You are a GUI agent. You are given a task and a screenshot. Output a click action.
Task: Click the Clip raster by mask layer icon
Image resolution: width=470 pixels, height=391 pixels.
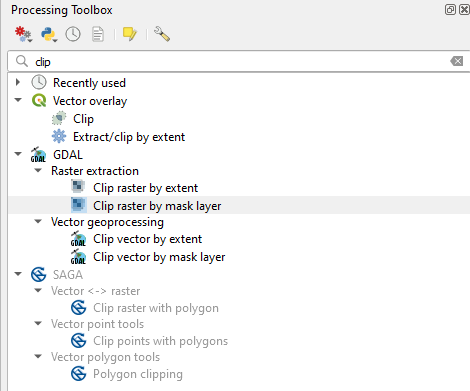pos(79,205)
